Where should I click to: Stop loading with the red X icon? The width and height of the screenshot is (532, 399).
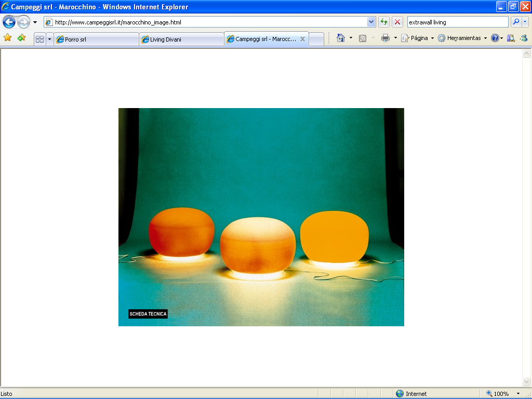pos(397,22)
